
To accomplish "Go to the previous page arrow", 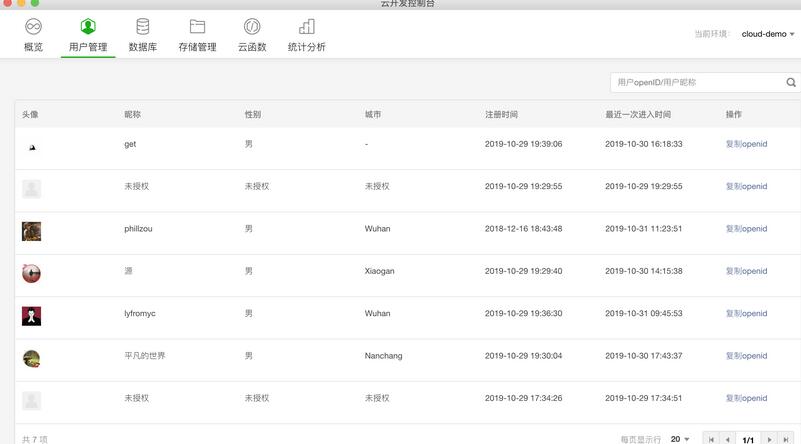I will 728,439.
